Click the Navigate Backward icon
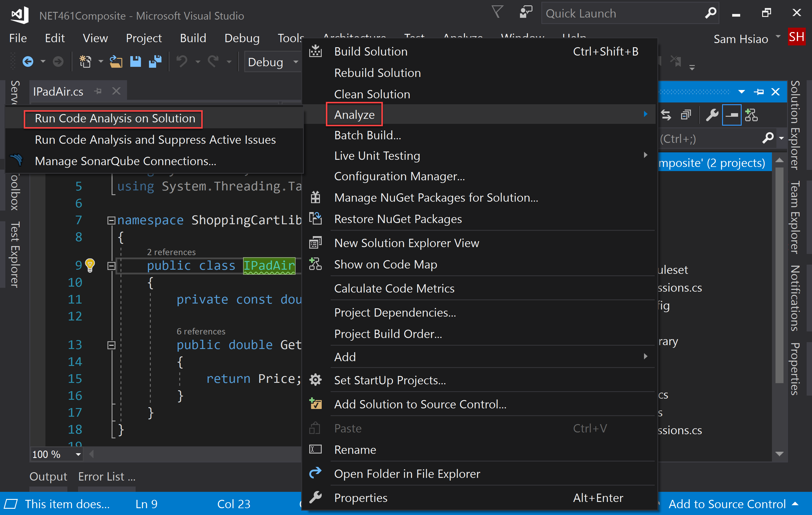 tap(28, 61)
